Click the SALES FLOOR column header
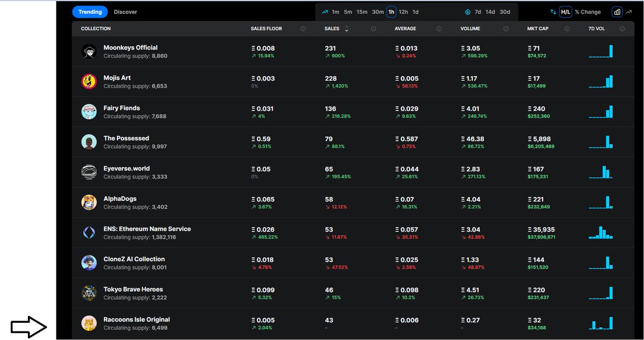Image resolution: width=644 pixels, height=340 pixels. (266, 29)
